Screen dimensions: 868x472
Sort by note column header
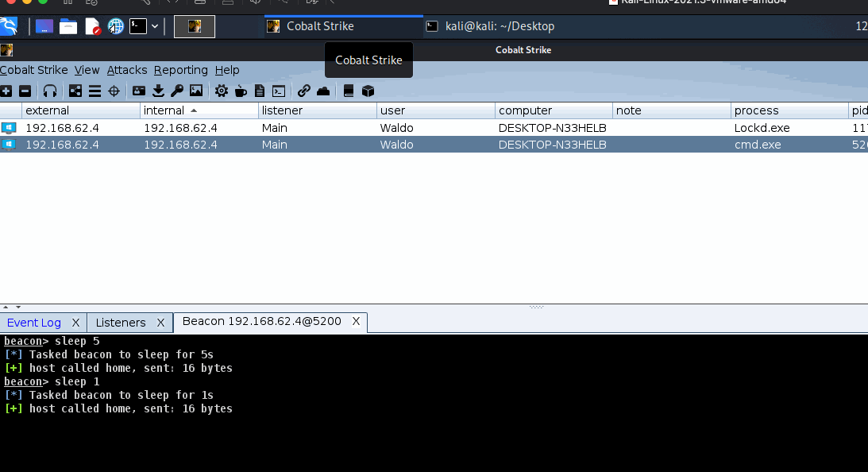[672, 110]
